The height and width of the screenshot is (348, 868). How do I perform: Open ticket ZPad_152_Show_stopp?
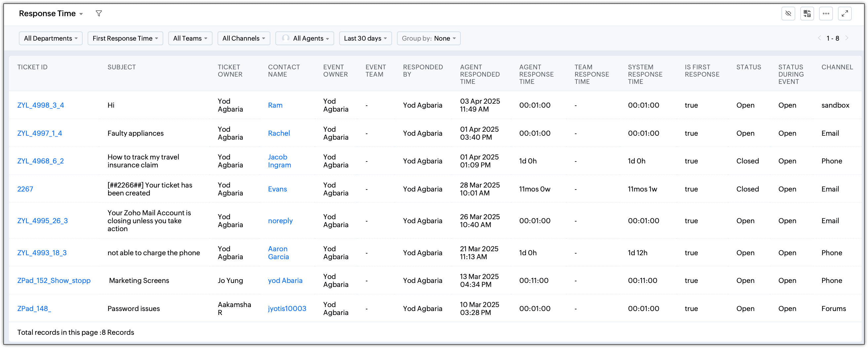pos(54,281)
